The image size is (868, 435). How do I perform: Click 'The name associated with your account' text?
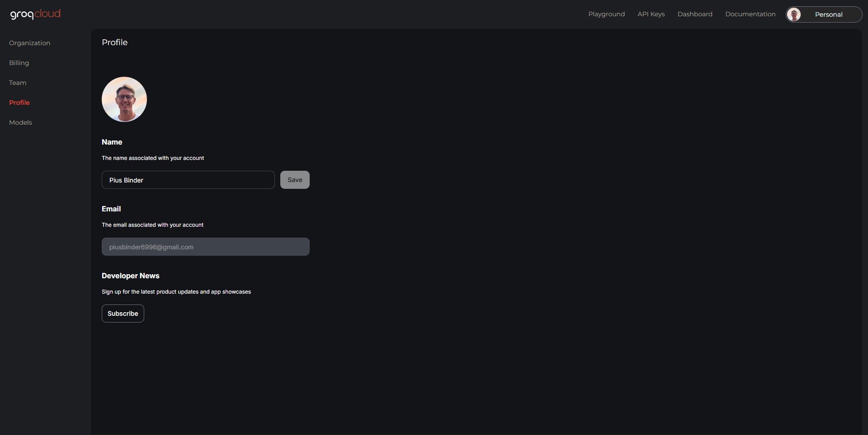pos(153,158)
